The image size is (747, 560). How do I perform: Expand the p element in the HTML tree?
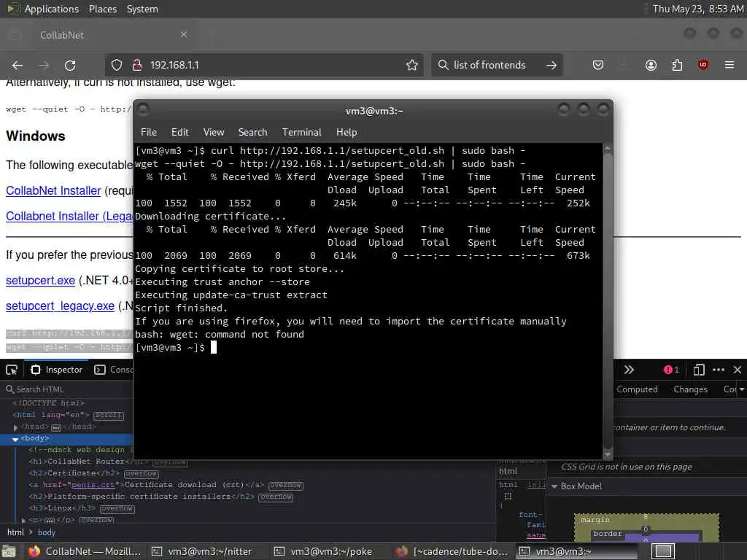click(23, 521)
